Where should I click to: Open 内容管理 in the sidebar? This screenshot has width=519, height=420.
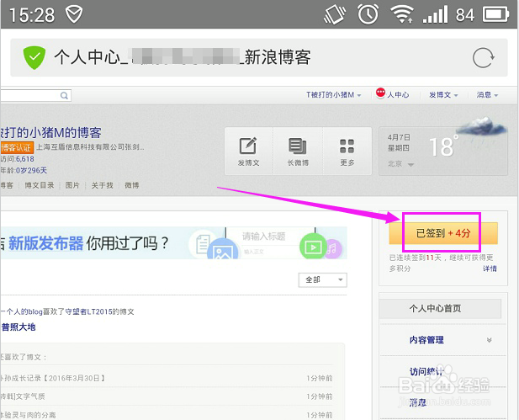pos(426,340)
